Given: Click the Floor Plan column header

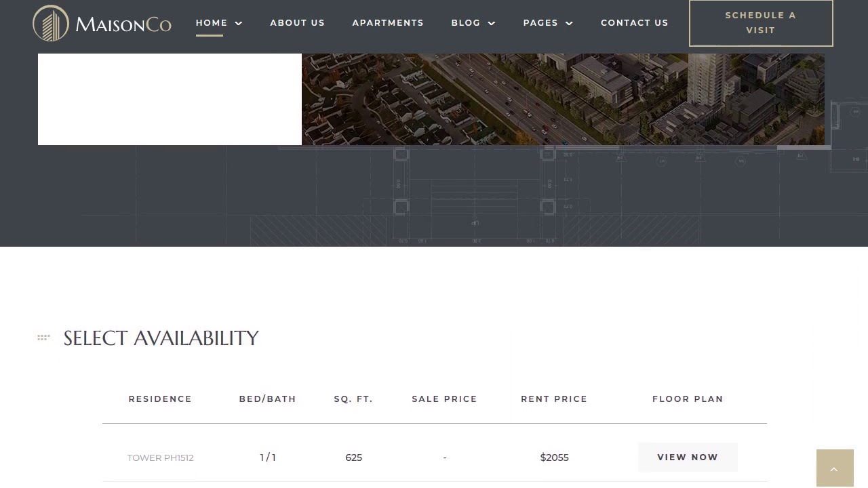Looking at the screenshot, I should coord(688,399).
